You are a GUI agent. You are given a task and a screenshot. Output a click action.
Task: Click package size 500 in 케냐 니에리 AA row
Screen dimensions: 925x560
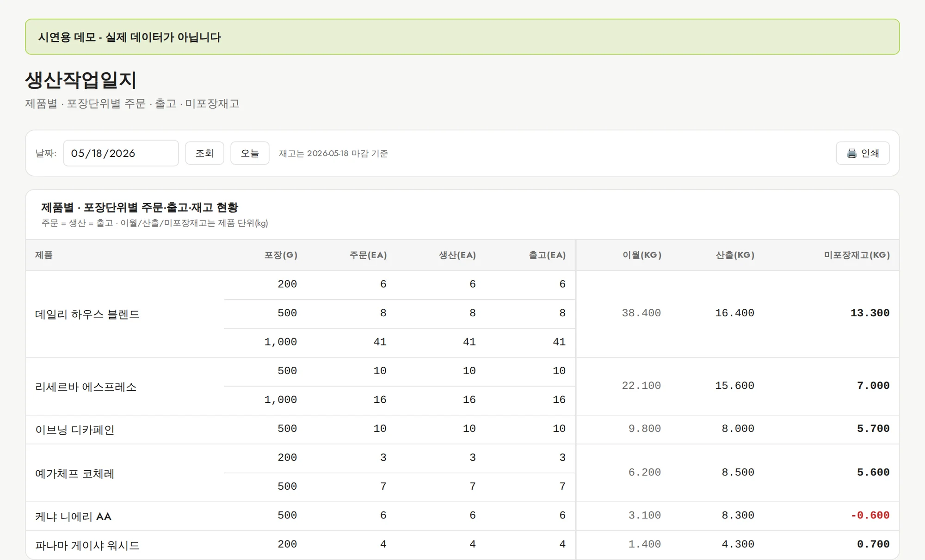point(287,515)
